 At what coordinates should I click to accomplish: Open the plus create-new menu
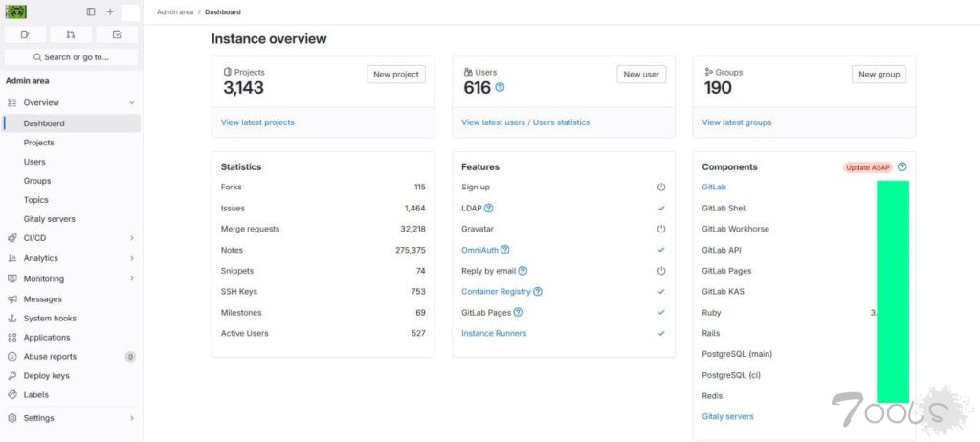point(110,11)
